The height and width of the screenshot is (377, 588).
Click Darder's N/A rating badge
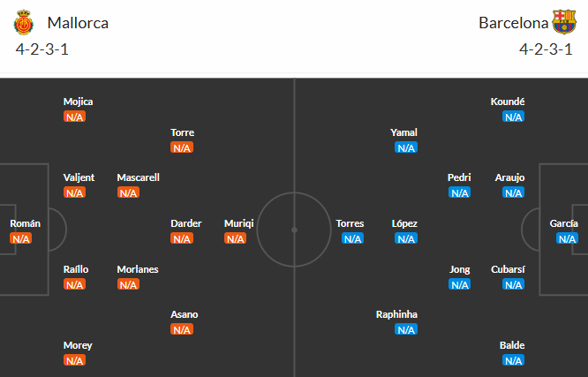click(x=182, y=238)
